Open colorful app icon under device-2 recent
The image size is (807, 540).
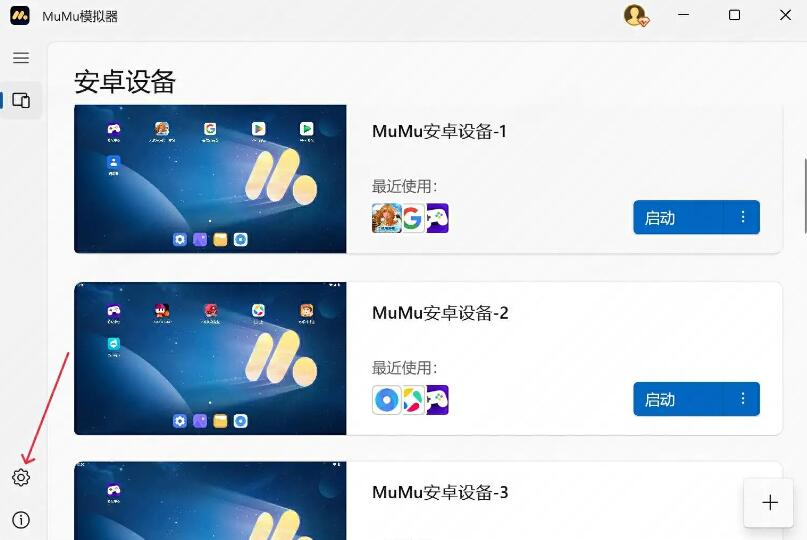click(x=413, y=400)
